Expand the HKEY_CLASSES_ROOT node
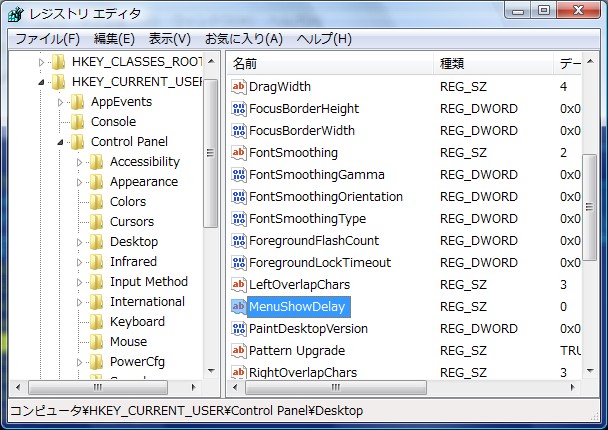 tap(42, 62)
